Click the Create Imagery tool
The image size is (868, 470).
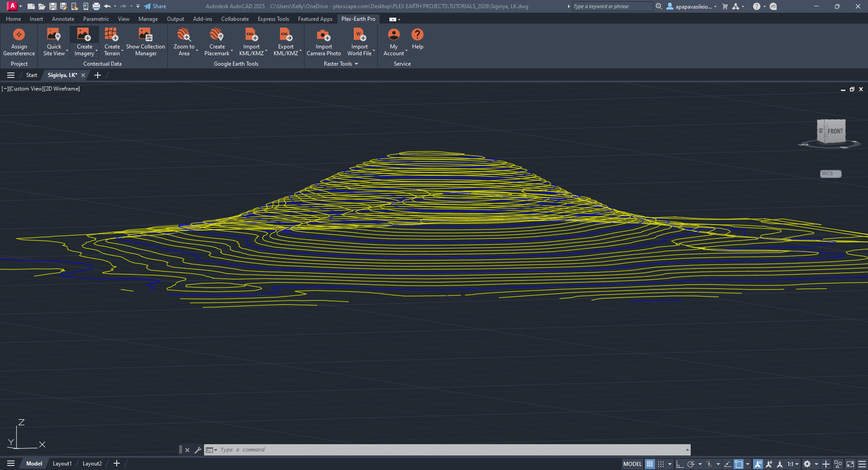pyautogui.click(x=84, y=42)
